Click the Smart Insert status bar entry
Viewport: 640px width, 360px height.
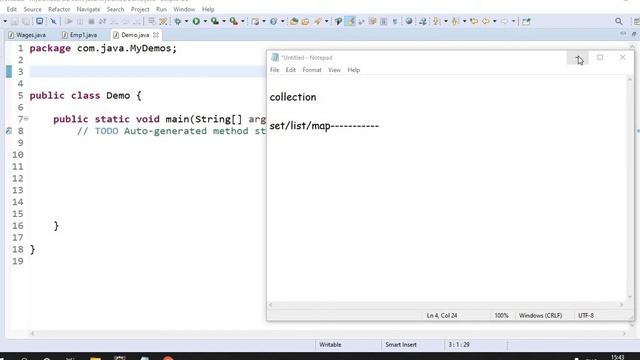point(401,345)
